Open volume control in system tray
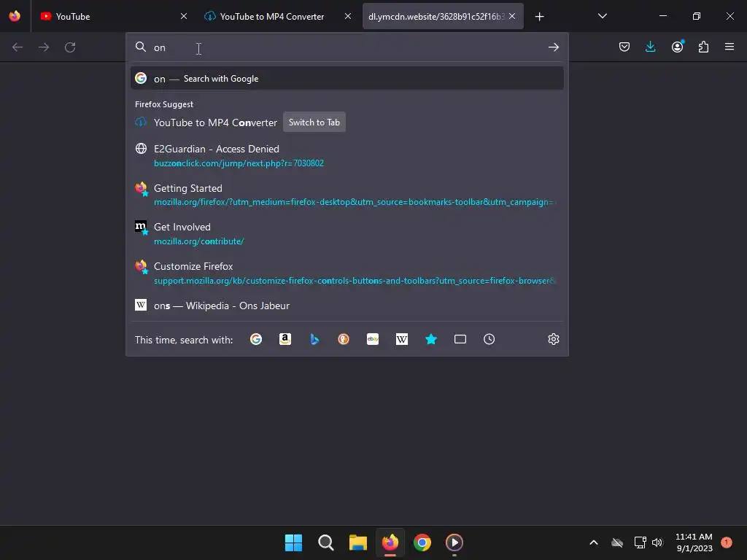The width and height of the screenshot is (747, 560). click(657, 542)
